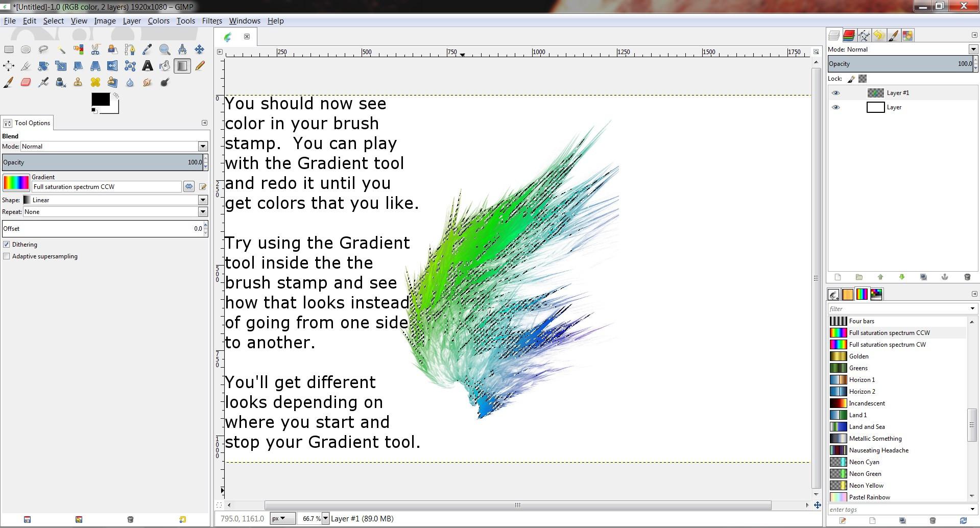This screenshot has height=528, width=980.
Task: Toggle visibility of the bottom 'Layer'
Action: [836, 107]
